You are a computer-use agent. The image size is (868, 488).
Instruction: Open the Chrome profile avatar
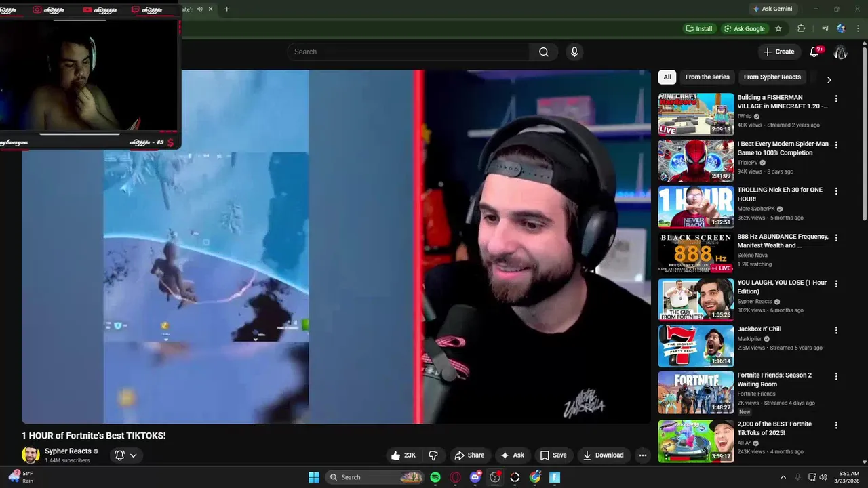click(842, 28)
